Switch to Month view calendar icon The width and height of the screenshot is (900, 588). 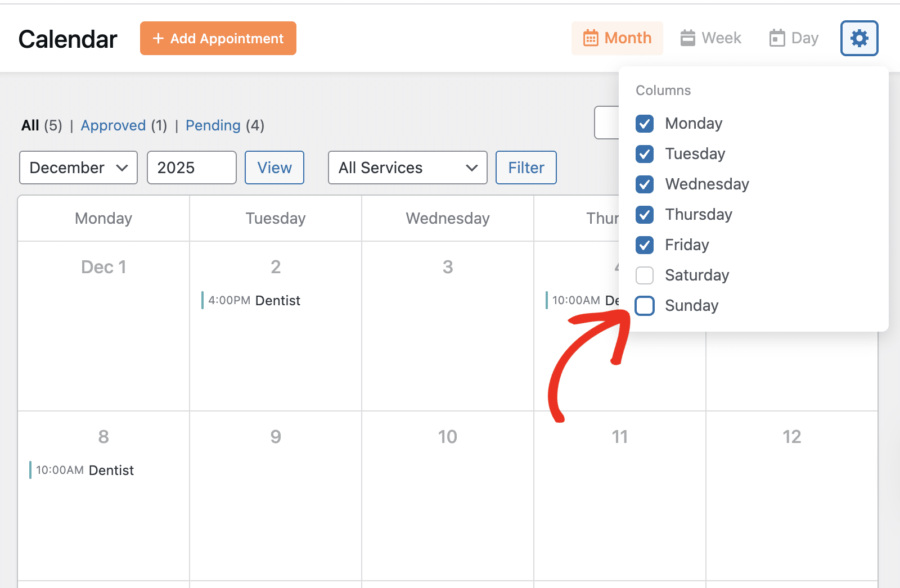[590, 38]
